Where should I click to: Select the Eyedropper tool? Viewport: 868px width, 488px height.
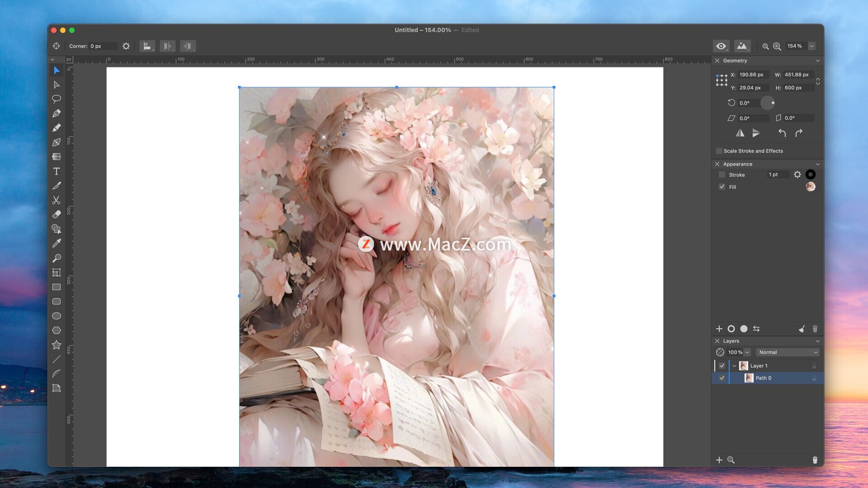click(x=57, y=244)
